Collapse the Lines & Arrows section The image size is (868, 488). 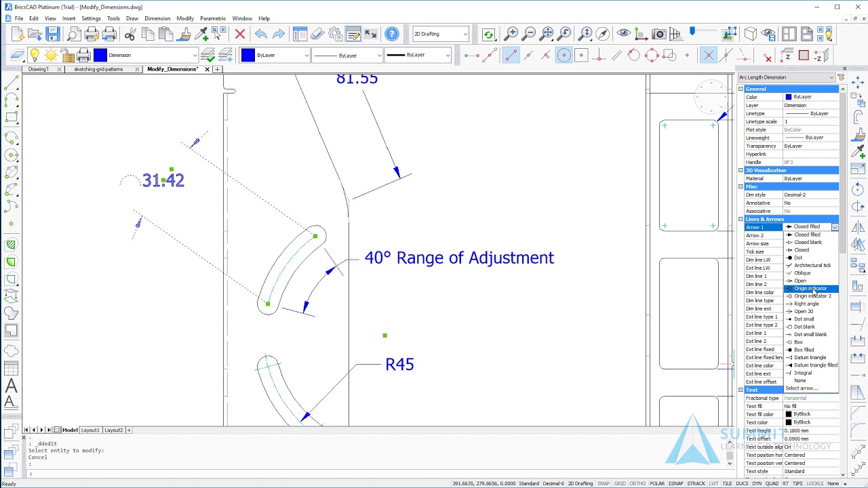741,219
